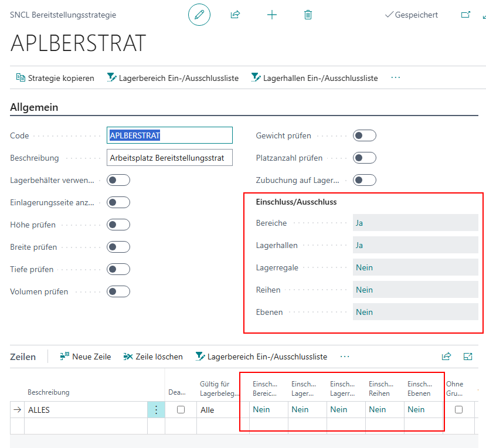The image size is (486, 448).
Task: Click the pencil edit icon
Action: coord(199,15)
